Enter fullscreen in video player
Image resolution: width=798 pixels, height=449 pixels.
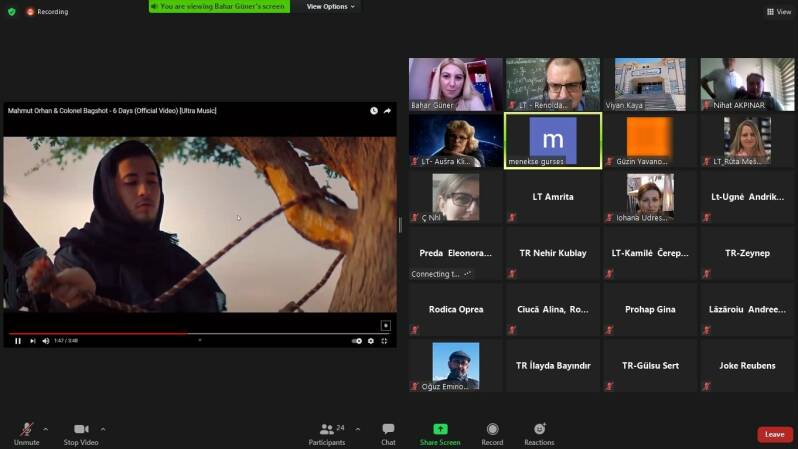click(x=384, y=341)
